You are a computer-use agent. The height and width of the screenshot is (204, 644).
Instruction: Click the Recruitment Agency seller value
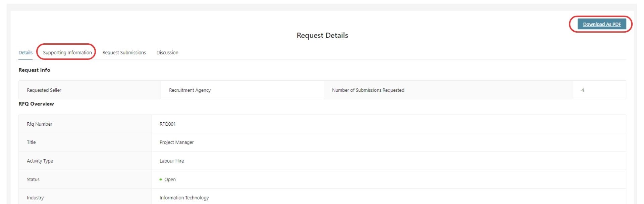click(x=190, y=90)
